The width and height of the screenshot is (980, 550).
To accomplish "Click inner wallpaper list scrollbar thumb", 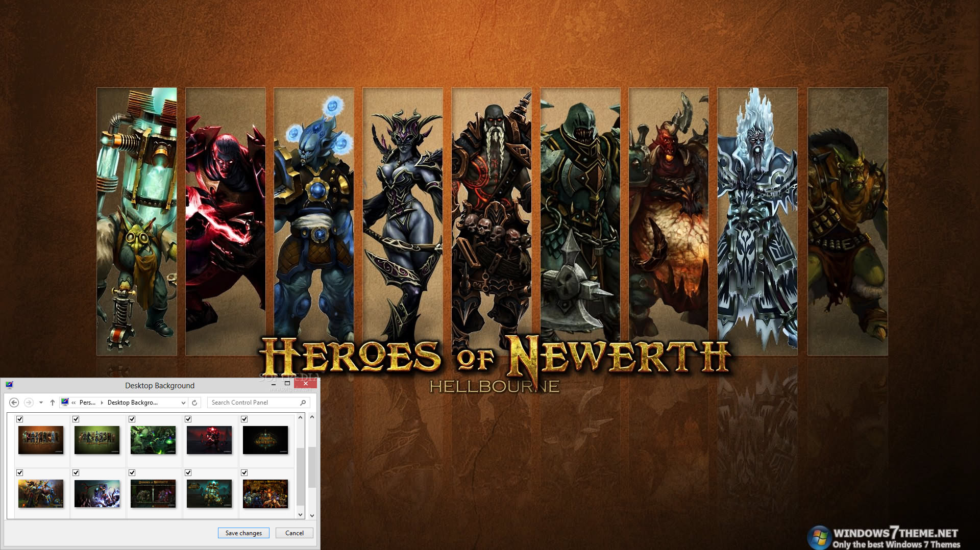I will pyautogui.click(x=301, y=476).
